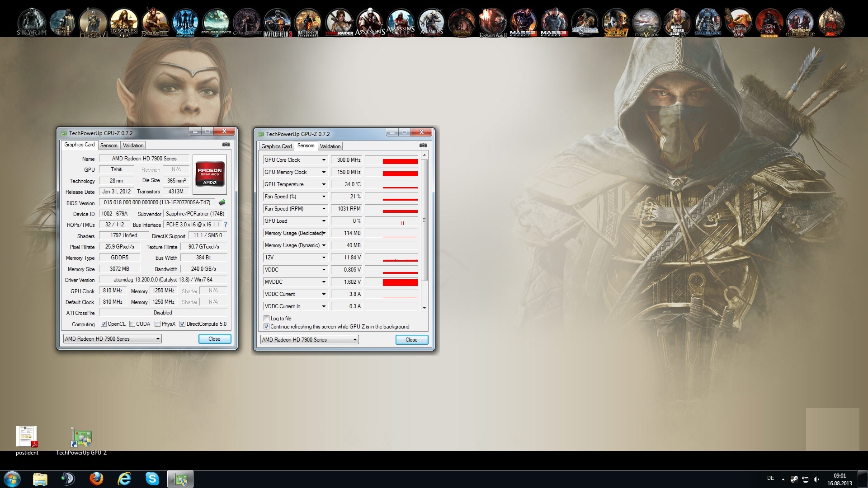Open the TechPowerUp GPU-Z desktop shortcut

81,438
